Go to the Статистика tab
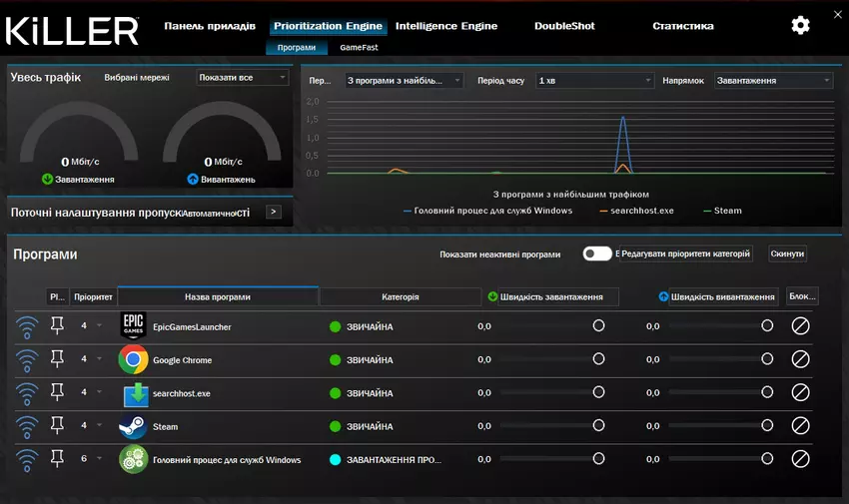Screen dimensions: 849x504 (x=682, y=26)
